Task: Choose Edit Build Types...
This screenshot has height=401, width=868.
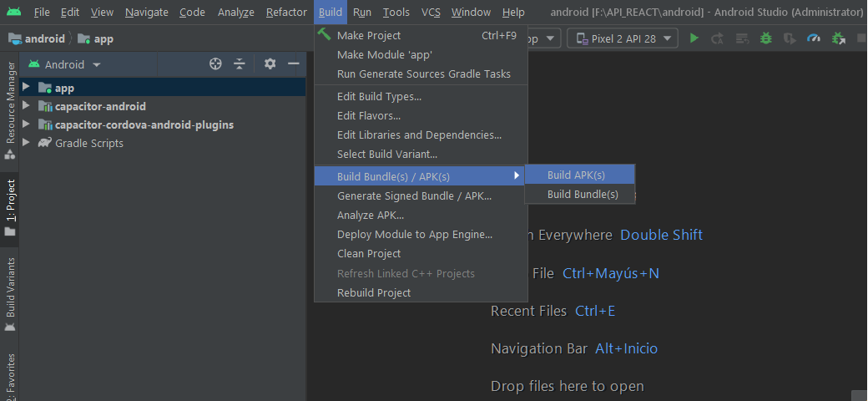Action: [x=421, y=96]
